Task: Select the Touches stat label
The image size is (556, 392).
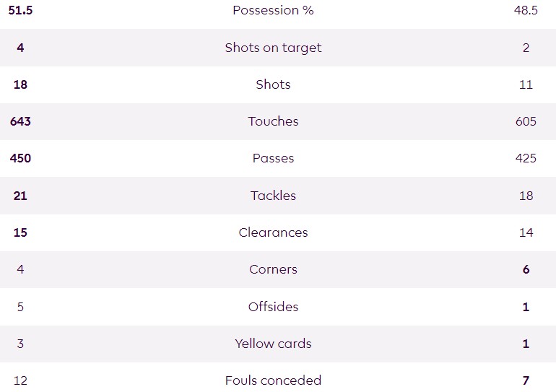Action: [273, 121]
